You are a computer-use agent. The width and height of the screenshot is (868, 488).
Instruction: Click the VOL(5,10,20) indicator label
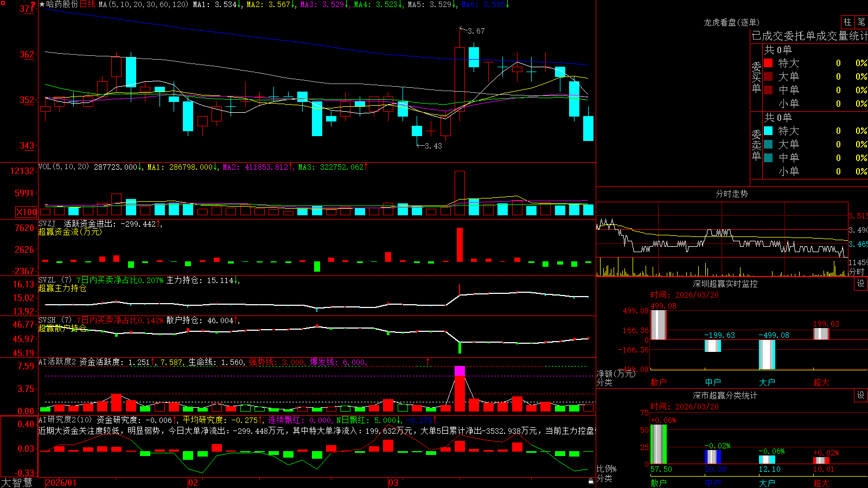(x=63, y=166)
